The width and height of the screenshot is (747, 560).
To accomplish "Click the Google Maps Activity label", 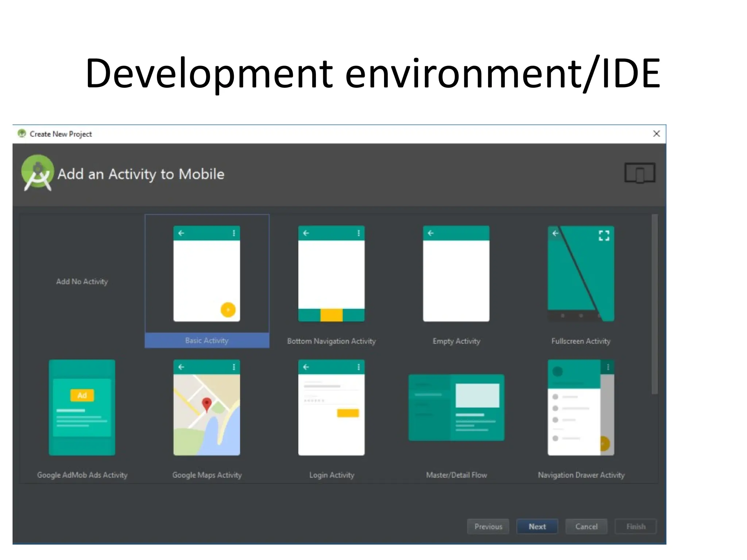I will [x=207, y=475].
